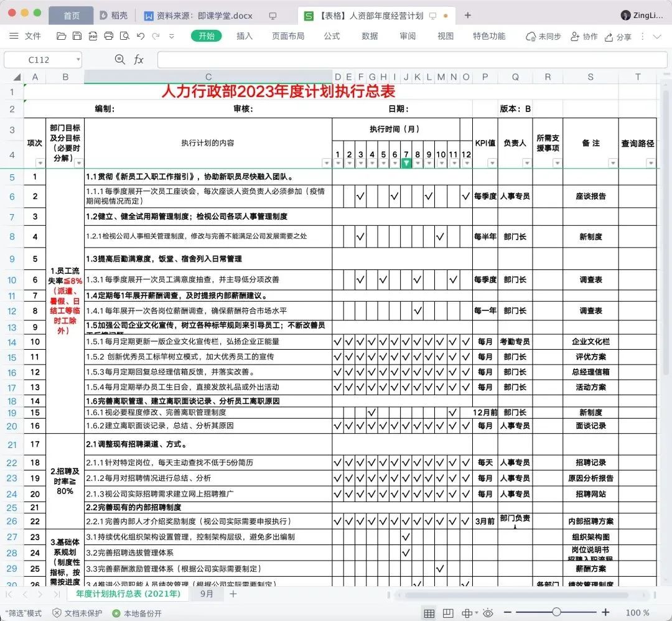The image size is (672, 621).
Task: Select column C header
Action: click(x=208, y=77)
